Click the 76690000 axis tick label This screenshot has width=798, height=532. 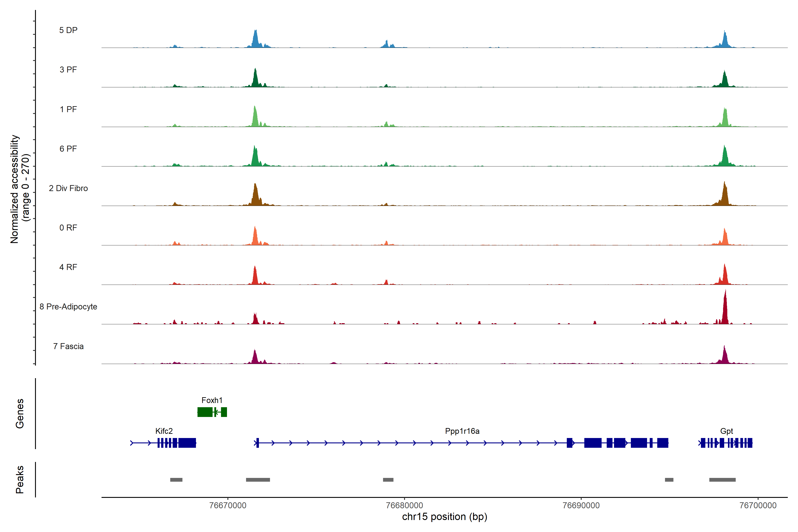[x=581, y=505]
